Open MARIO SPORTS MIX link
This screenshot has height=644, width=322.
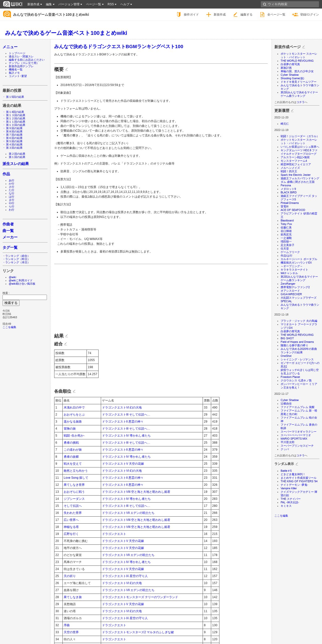[294, 439]
